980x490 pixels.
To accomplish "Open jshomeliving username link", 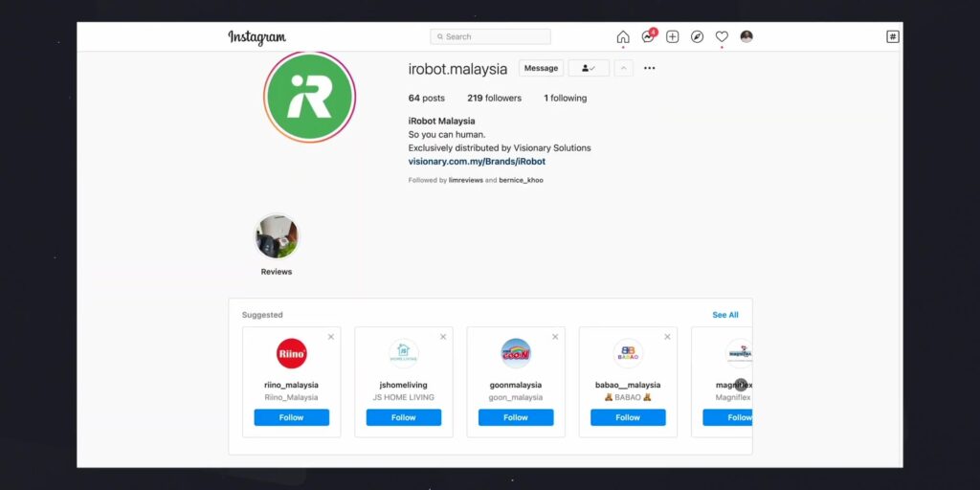I will (x=404, y=385).
